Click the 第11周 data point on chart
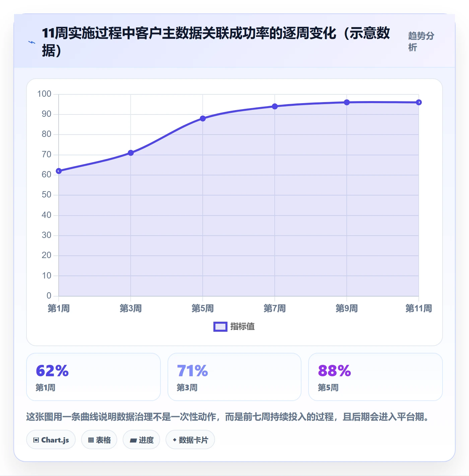 coord(419,102)
